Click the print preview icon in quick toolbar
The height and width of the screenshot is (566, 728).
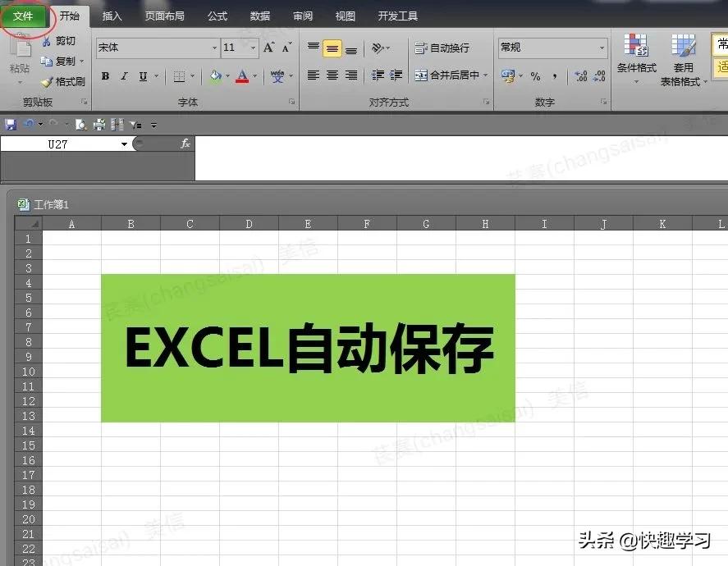click(80, 125)
